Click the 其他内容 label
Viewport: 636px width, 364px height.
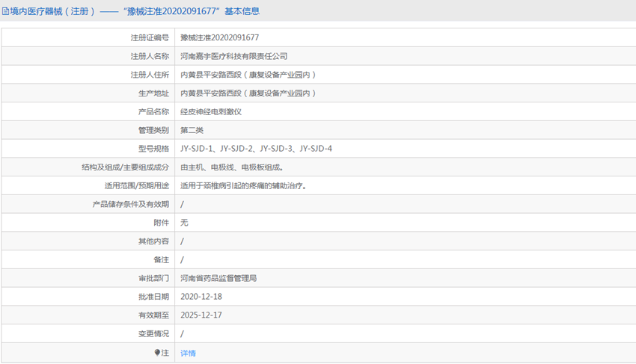[x=153, y=241]
